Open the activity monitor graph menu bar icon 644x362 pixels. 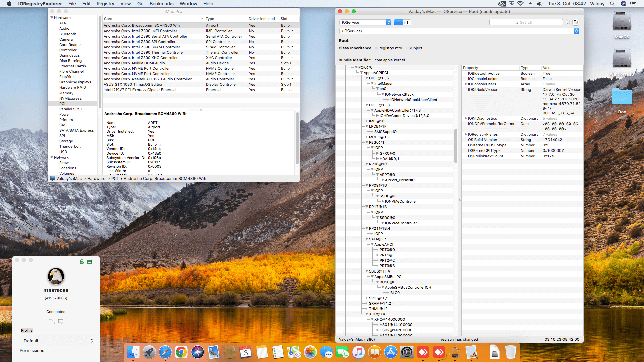[511, 4]
